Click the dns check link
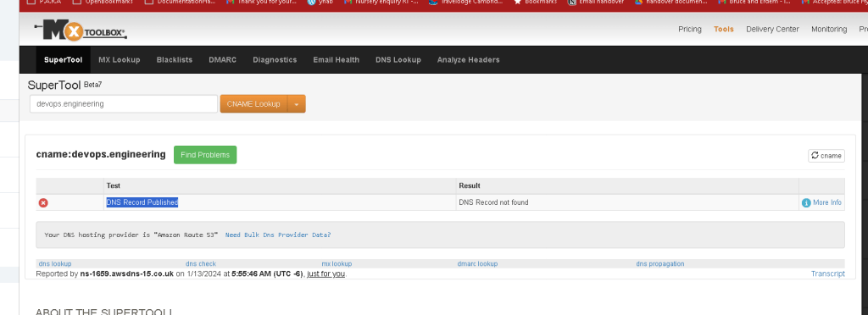The width and height of the screenshot is (868, 315). point(200,264)
